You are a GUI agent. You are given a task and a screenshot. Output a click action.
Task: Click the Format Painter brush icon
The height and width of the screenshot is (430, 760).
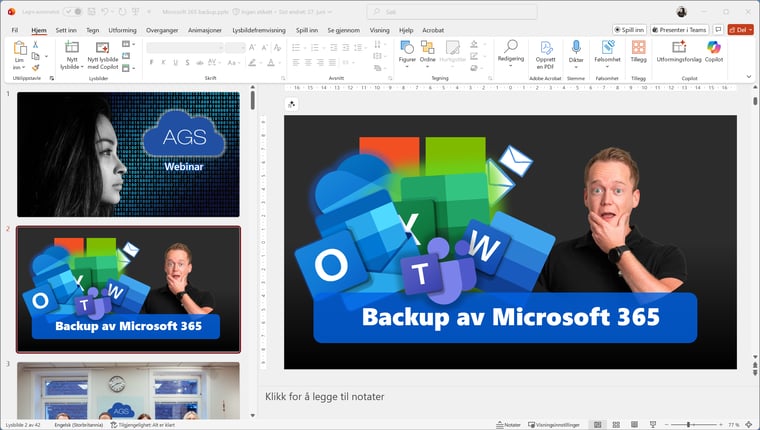[35, 68]
